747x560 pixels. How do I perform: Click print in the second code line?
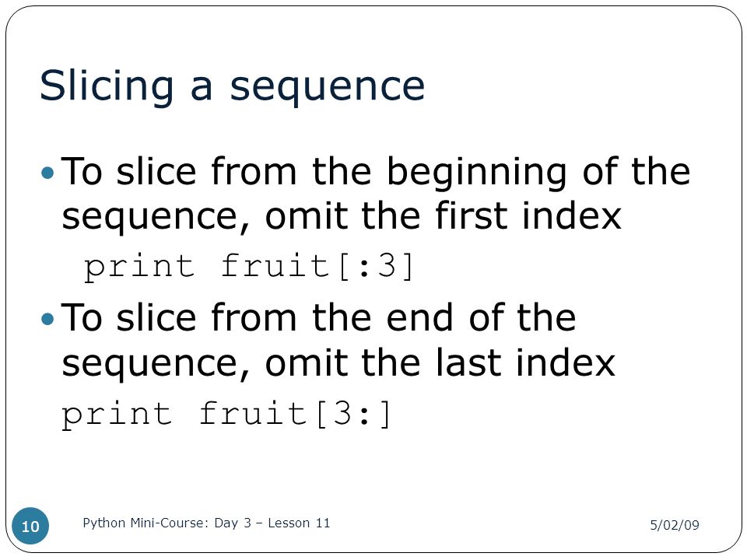click(x=117, y=415)
